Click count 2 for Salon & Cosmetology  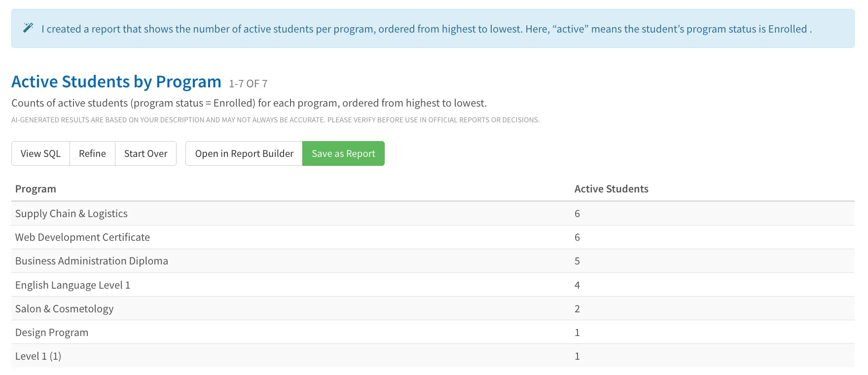coord(577,309)
